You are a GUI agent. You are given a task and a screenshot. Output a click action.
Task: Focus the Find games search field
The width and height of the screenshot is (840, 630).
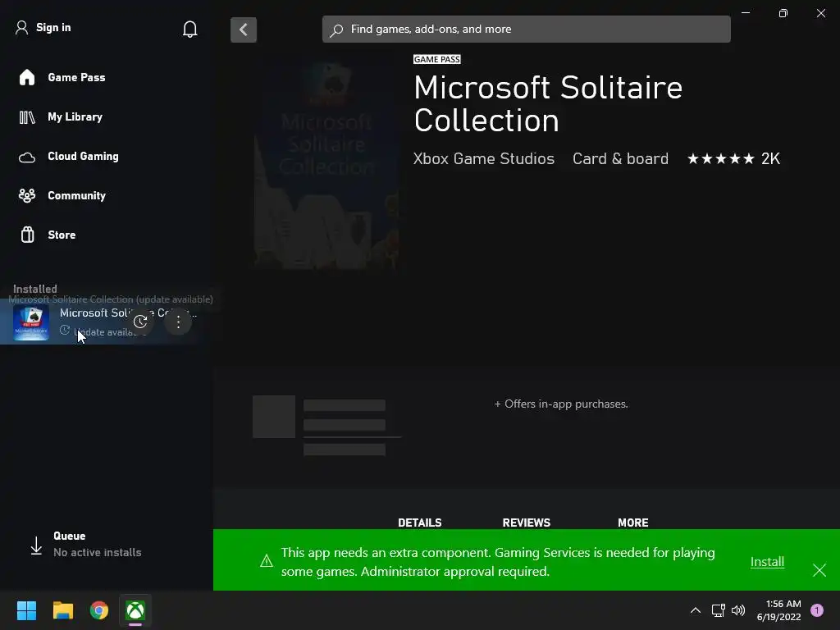coord(526,30)
